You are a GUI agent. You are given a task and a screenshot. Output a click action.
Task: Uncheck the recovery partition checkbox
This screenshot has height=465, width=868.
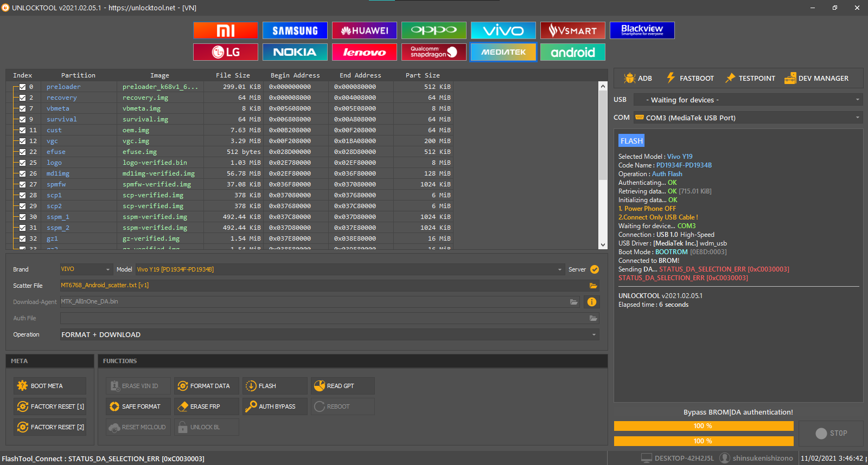[22, 98]
